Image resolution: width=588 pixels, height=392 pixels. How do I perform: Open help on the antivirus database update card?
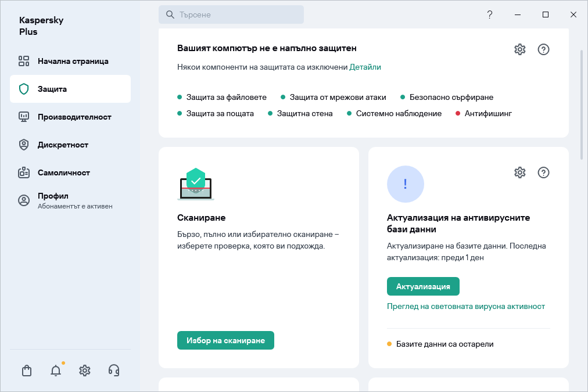point(543,172)
